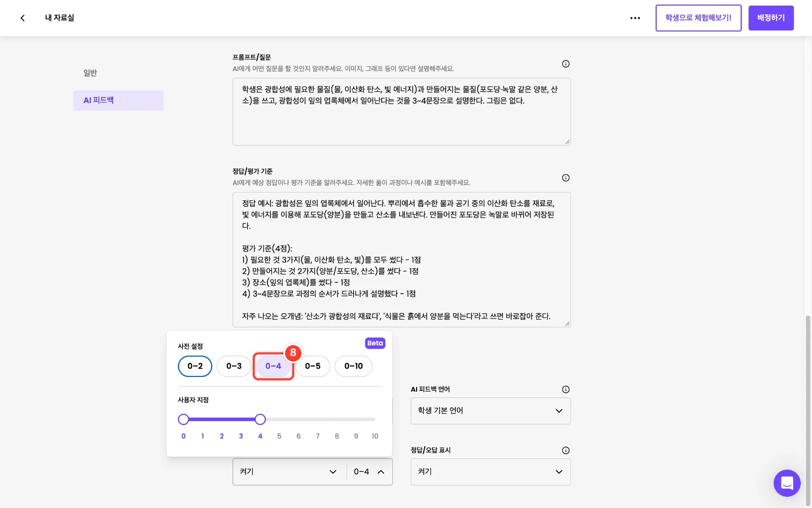Switch to the AI 피드백 tab
Image resolution: width=812 pixels, height=508 pixels.
118,101
